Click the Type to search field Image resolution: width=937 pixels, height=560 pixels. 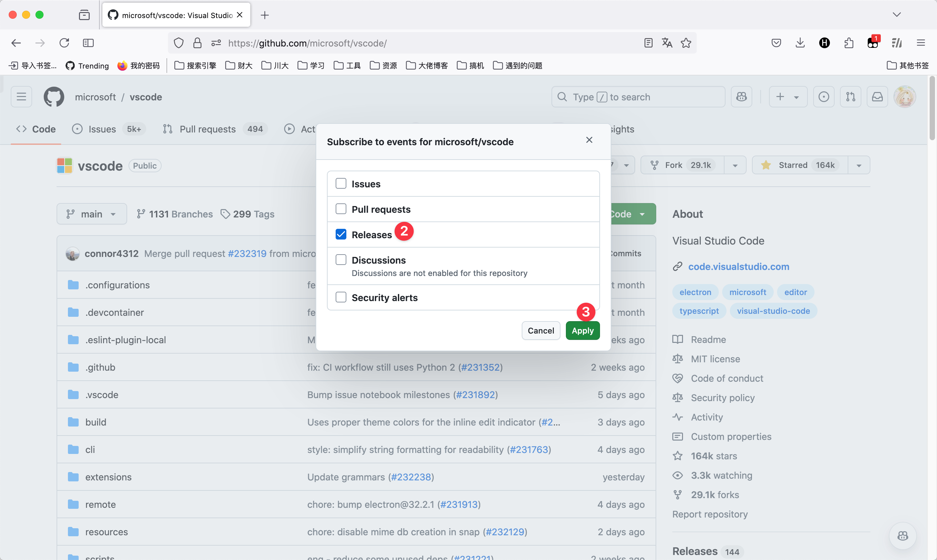tap(638, 97)
